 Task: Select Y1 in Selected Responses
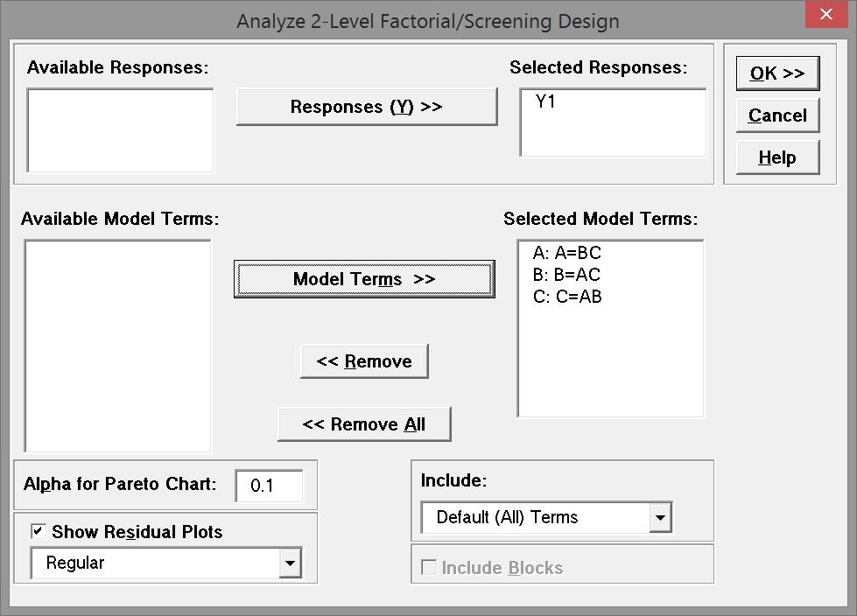546,102
